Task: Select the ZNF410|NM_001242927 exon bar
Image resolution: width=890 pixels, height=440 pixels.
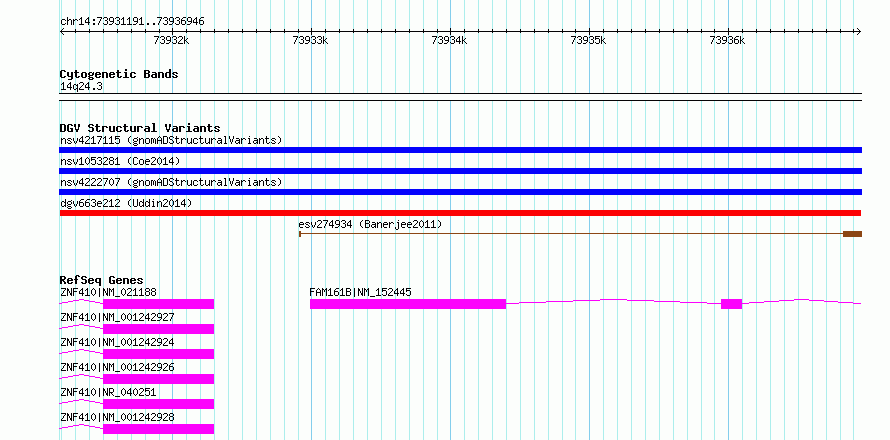Action: coord(158,329)
